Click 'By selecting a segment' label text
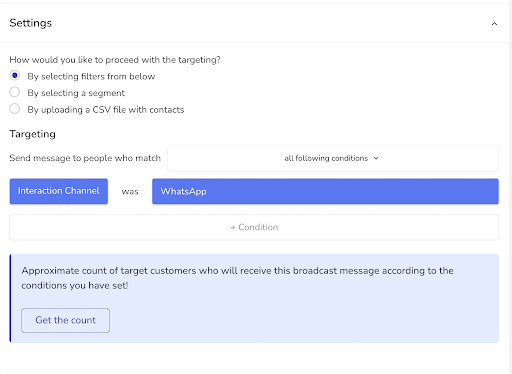Viewport: 512px width, 374px height. pyautogui.click(x=76, y=93)
